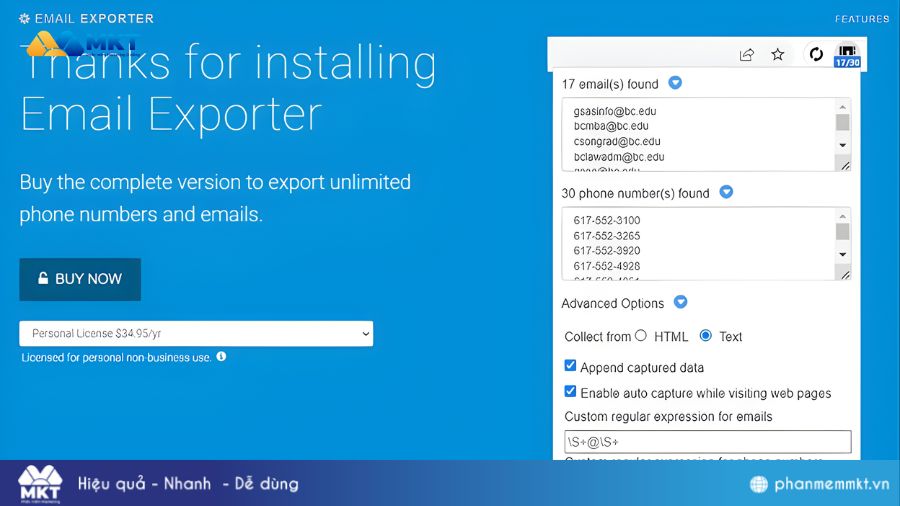The image size is (900, 506).
Task: Click the phone list scrollbar thumb
Action: 843,231
